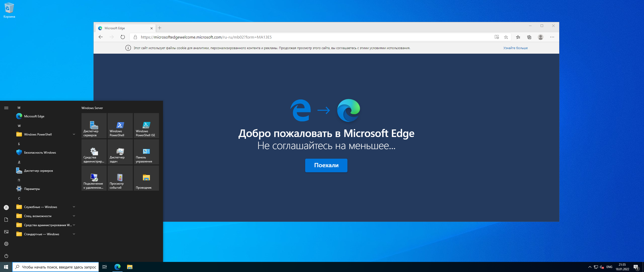644x272 pixels.
Task: Click the muted volume tray icon
Action: coord(602,267)
